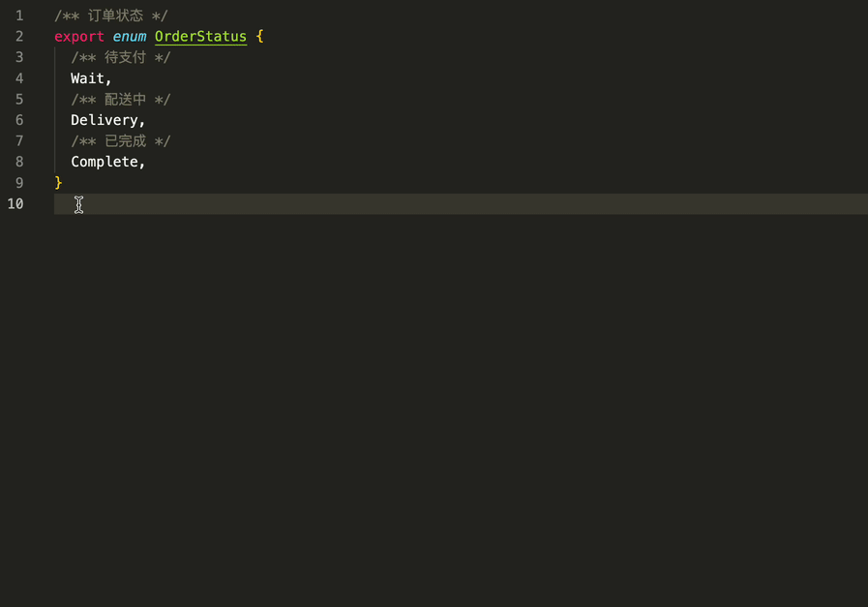Click the opening curly brace on line 2
The height and width of the screenshot is (607, 868).
tap(259, 37)
